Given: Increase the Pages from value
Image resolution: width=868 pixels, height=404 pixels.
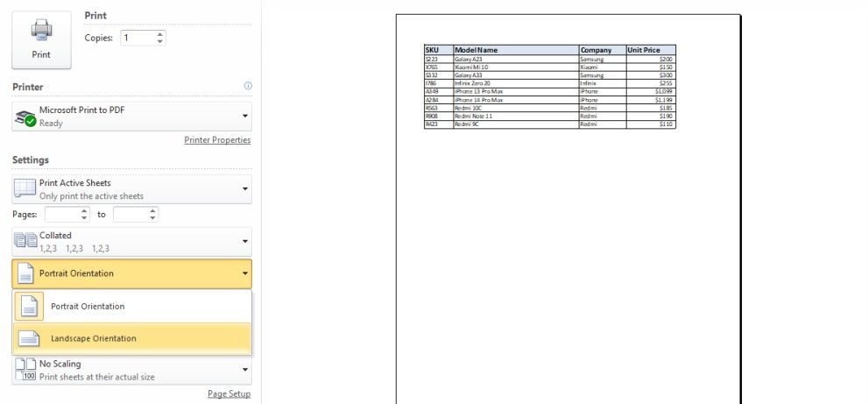Looking at the screenshot, I should point(84,211).
